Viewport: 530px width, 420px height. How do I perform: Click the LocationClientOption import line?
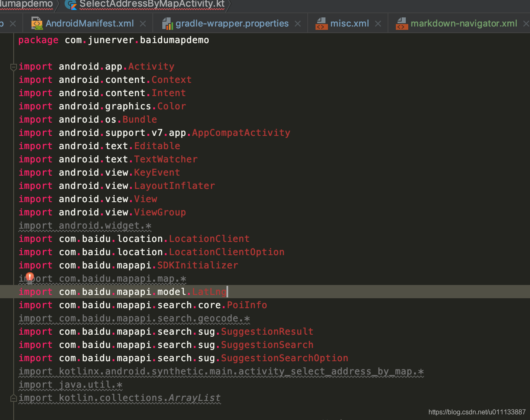click(152, 252)
